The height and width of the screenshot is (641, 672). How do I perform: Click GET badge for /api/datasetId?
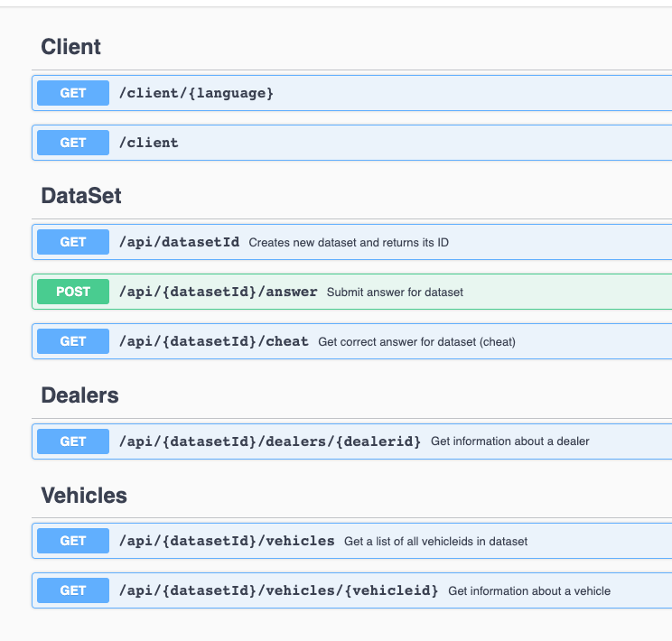(73, 242)
